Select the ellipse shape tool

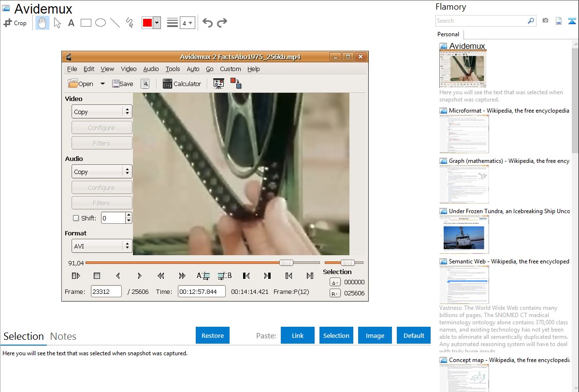click(x=101, y=23)
